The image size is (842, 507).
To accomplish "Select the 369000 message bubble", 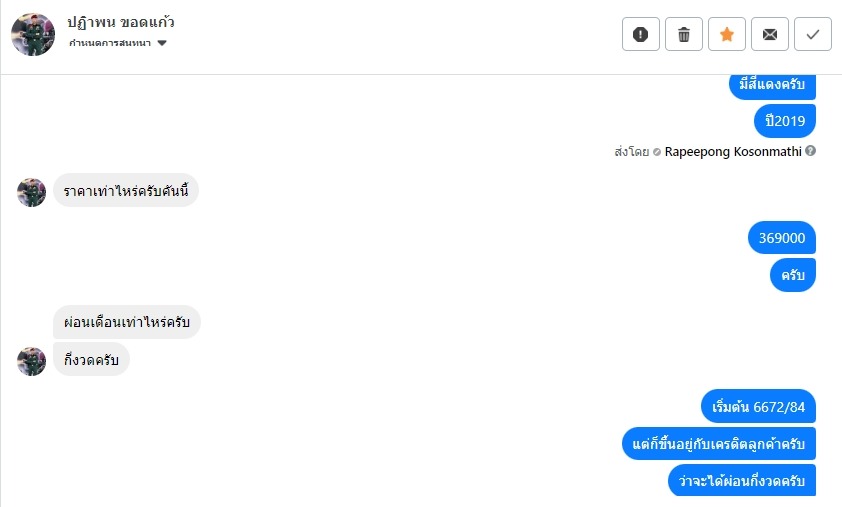I will [782, 238].
